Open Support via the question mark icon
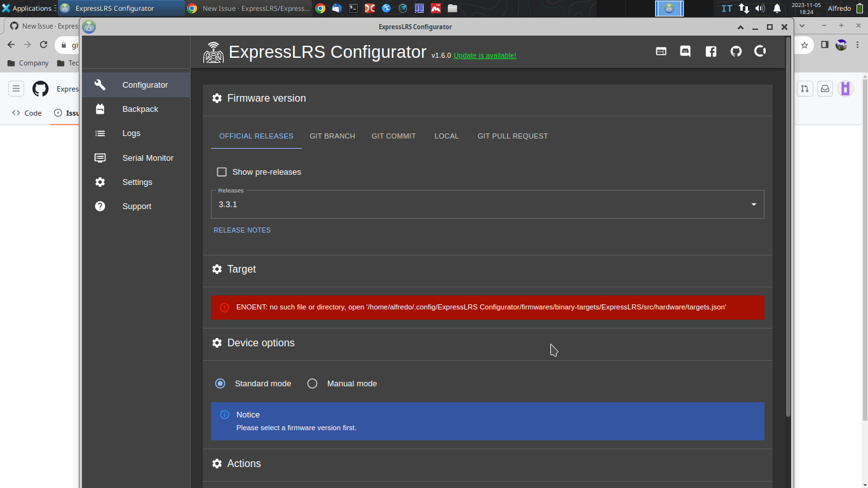 pos(100,206)
